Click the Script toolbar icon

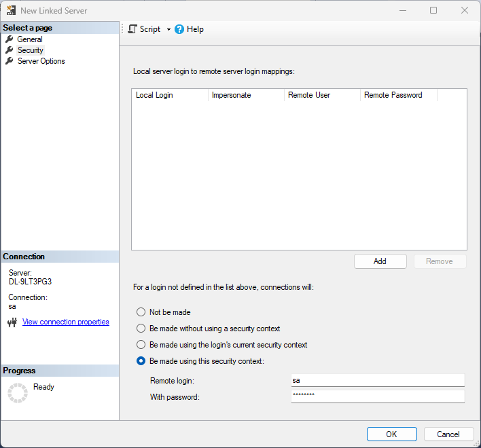[132, 29]
